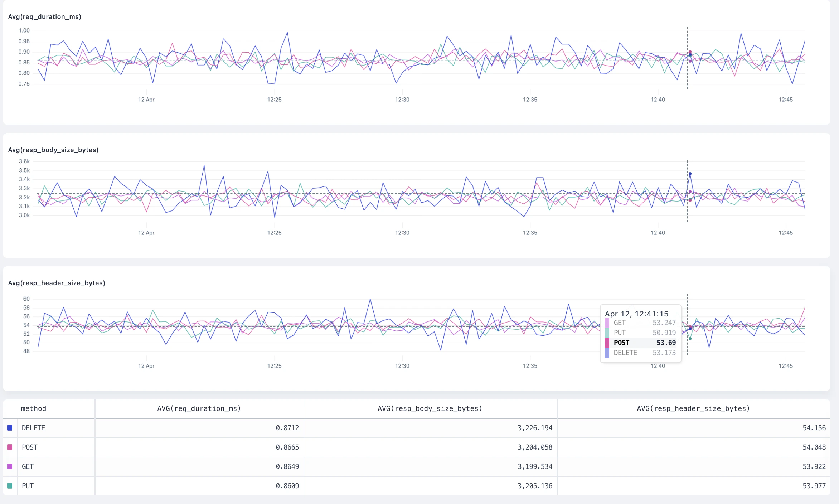The image size is (839, 504).
Task: Click the POST color swatch in the table
Action: click(10, 447)
